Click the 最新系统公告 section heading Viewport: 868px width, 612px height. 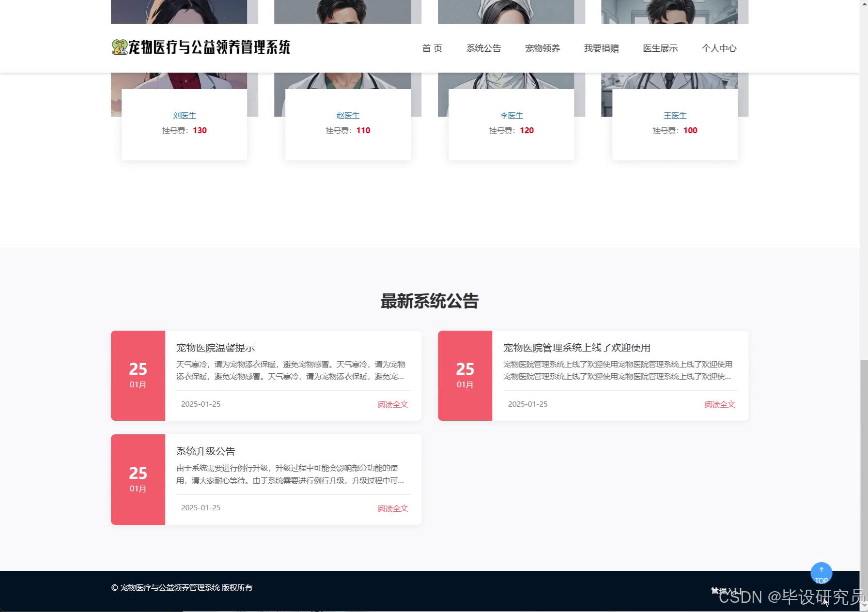(430, 301)
